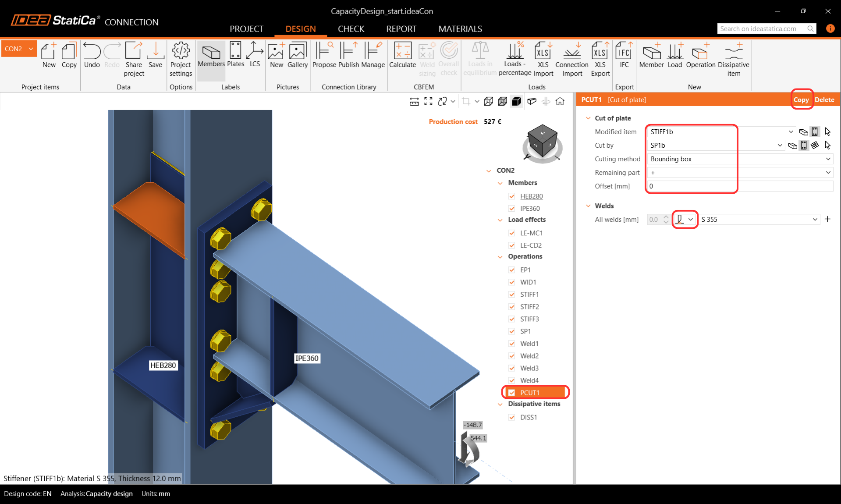Screen dimensions: 841x504
Task: Toggle the IPE360 member checkbox
Action: [511, 208]
